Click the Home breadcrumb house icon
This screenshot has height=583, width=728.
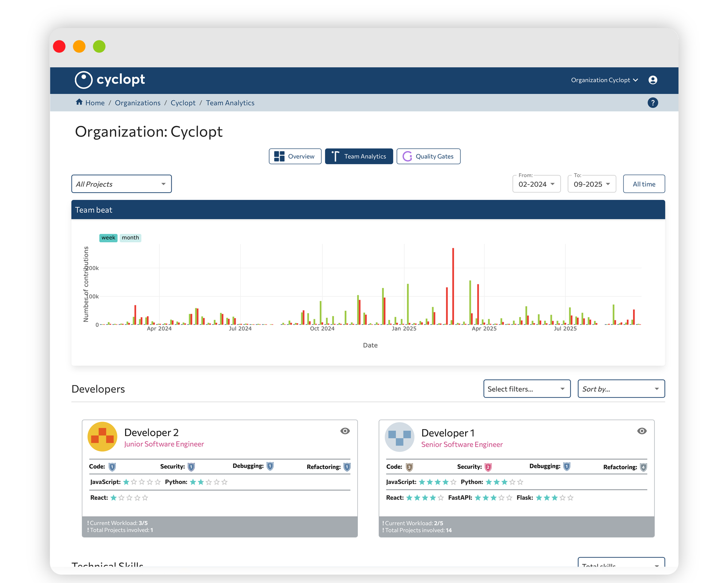tap(79, 102)
